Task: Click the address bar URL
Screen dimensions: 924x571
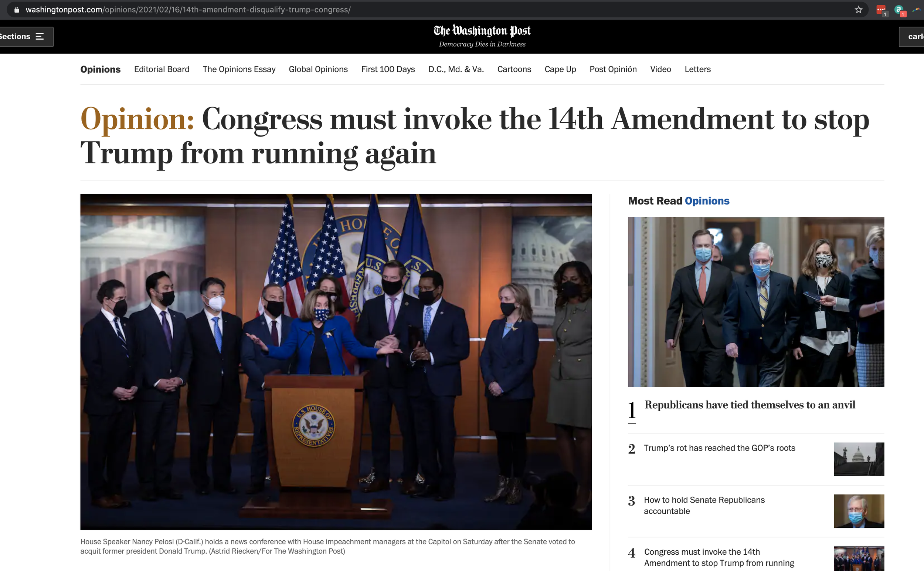Action: coord(188,10)
